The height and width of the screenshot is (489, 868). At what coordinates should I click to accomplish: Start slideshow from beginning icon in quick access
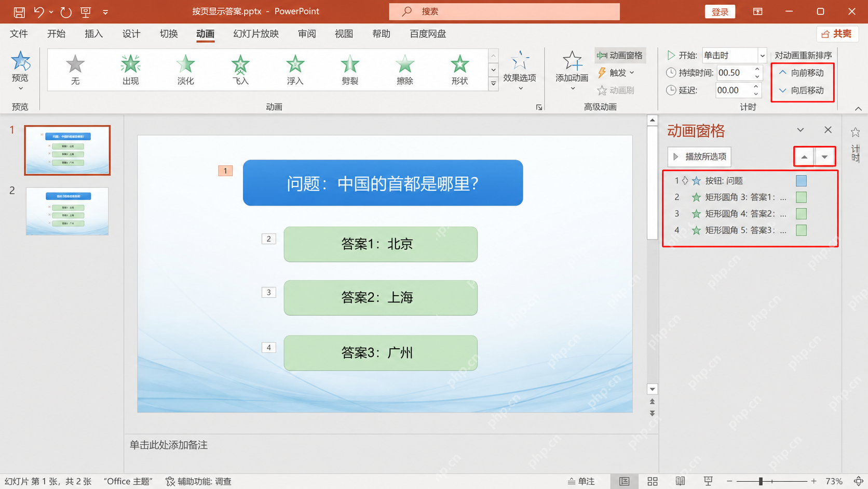(86, 11)
